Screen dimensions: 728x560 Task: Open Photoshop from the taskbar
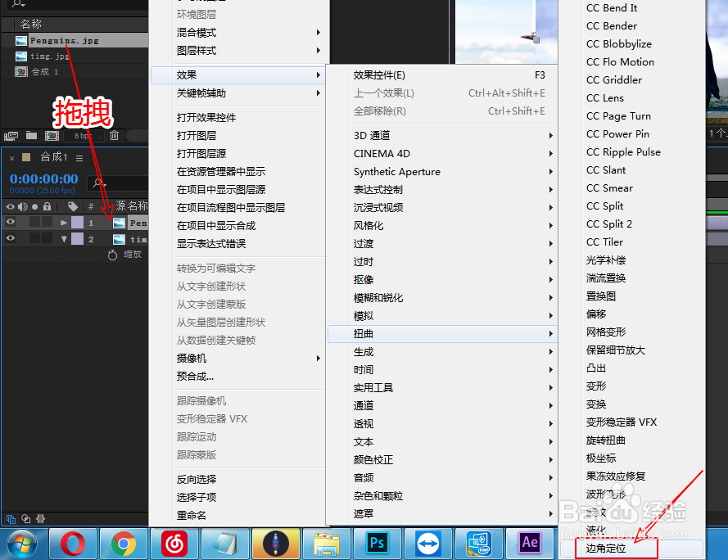click(x=377, y=544)
